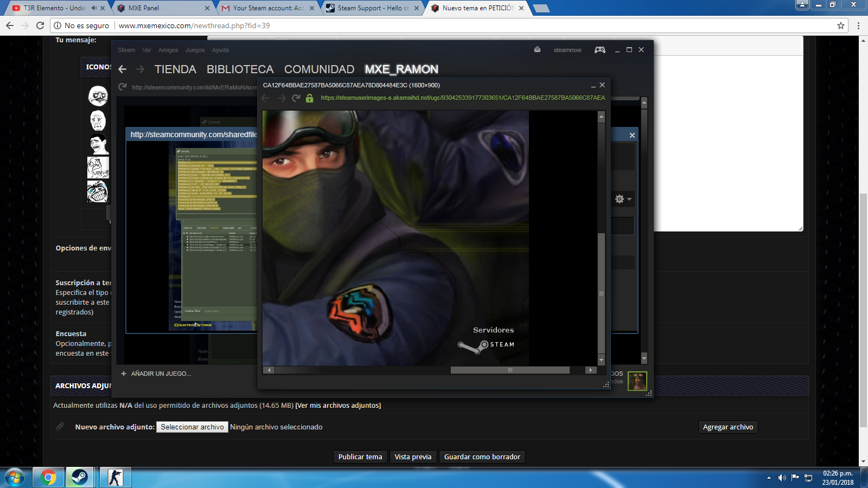Viewport: 868px width, 488px height.
Task: Click AÑADIR UN JUEGO in Steam
Action: coord(161,374)
